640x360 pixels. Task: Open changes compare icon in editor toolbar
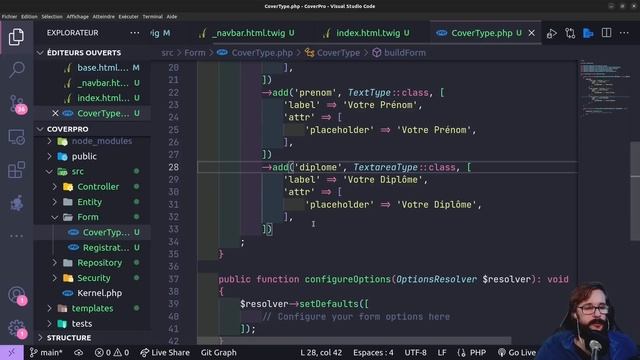[x=570, y=33]
